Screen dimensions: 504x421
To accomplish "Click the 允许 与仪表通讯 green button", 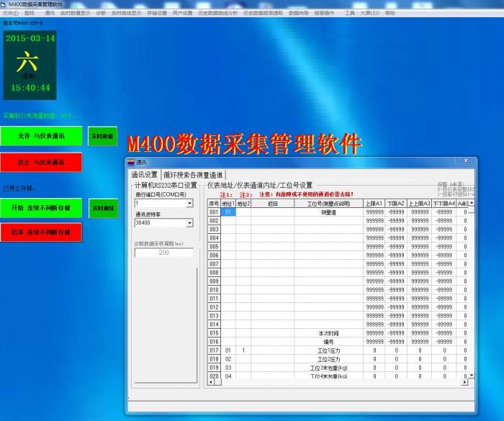I will pyautogui.click(x=41, y=135).
